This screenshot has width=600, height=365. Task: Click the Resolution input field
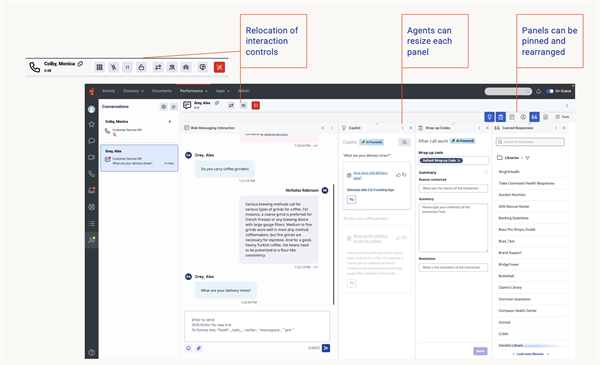pyautogui.click(x=453, y=267)
